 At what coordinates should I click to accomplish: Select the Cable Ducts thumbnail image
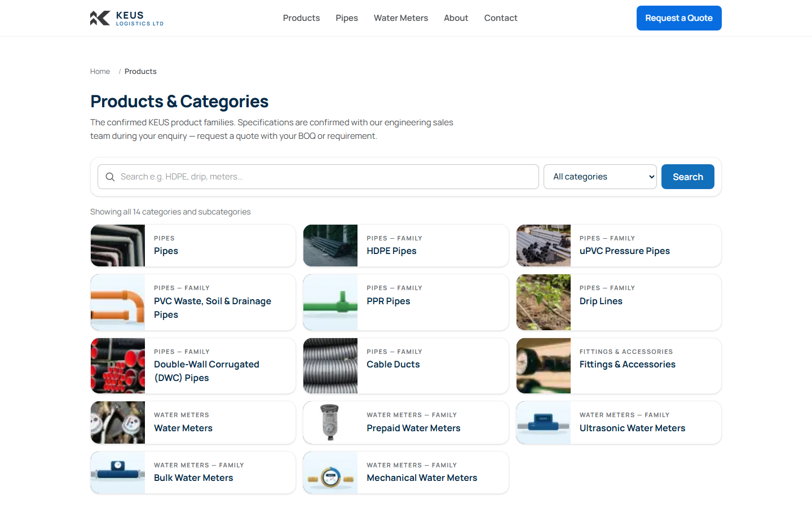(x=330, y=366)
